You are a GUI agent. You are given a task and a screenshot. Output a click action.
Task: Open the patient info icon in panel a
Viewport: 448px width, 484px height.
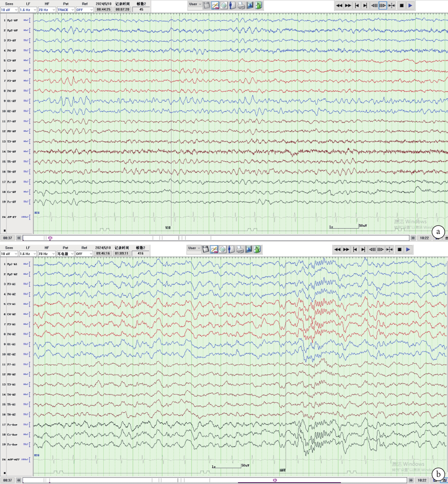232,5
